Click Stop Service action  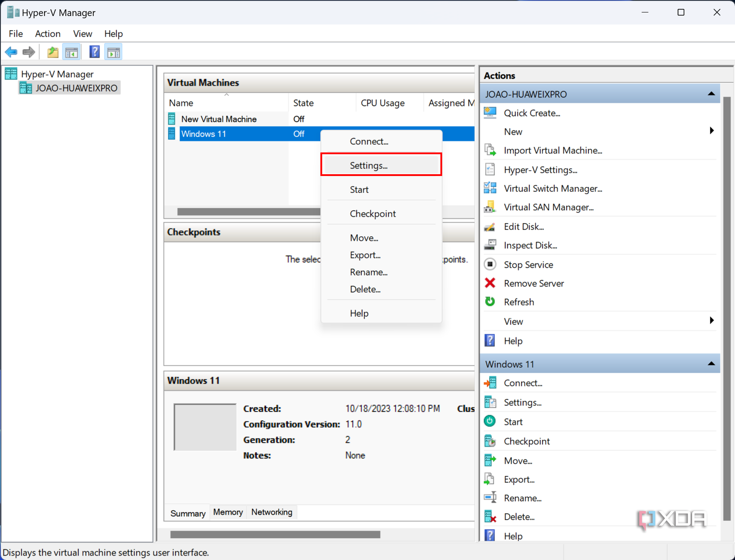528,265
